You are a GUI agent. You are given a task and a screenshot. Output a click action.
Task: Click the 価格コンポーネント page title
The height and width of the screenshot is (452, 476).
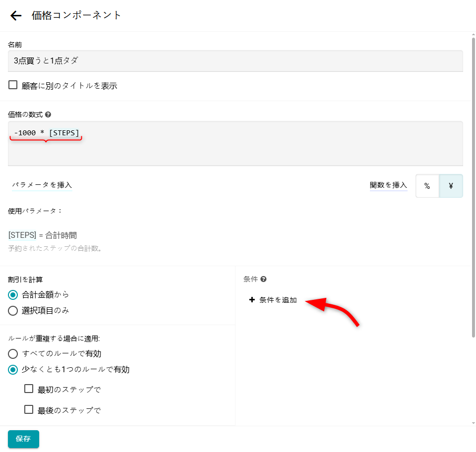click(76, 15)
